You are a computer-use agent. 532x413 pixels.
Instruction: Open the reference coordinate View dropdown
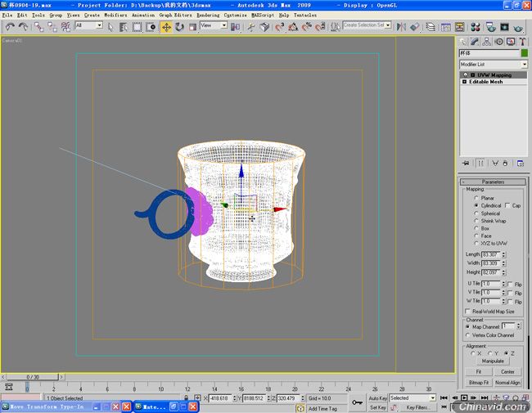click(223, 25)
